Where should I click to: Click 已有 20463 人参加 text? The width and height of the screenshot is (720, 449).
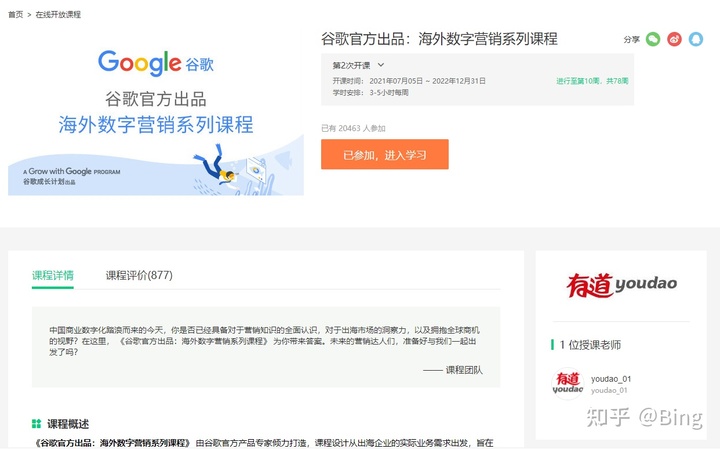tap(353, 129)
